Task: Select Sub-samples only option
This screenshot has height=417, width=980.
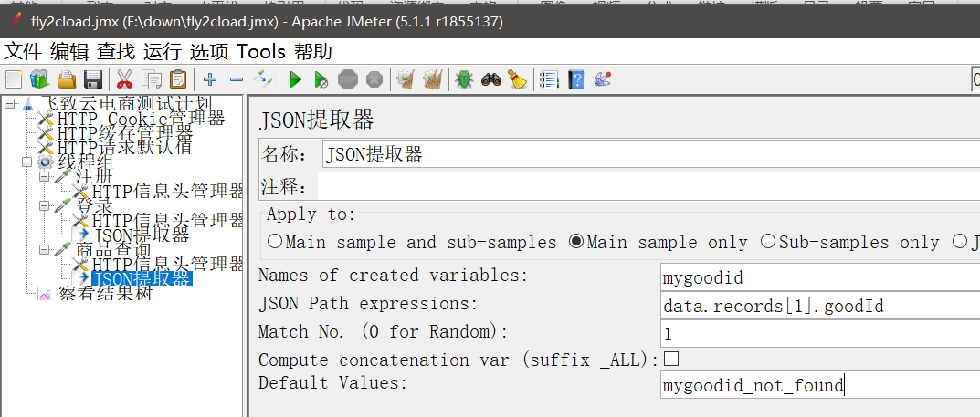Action: 850,242
